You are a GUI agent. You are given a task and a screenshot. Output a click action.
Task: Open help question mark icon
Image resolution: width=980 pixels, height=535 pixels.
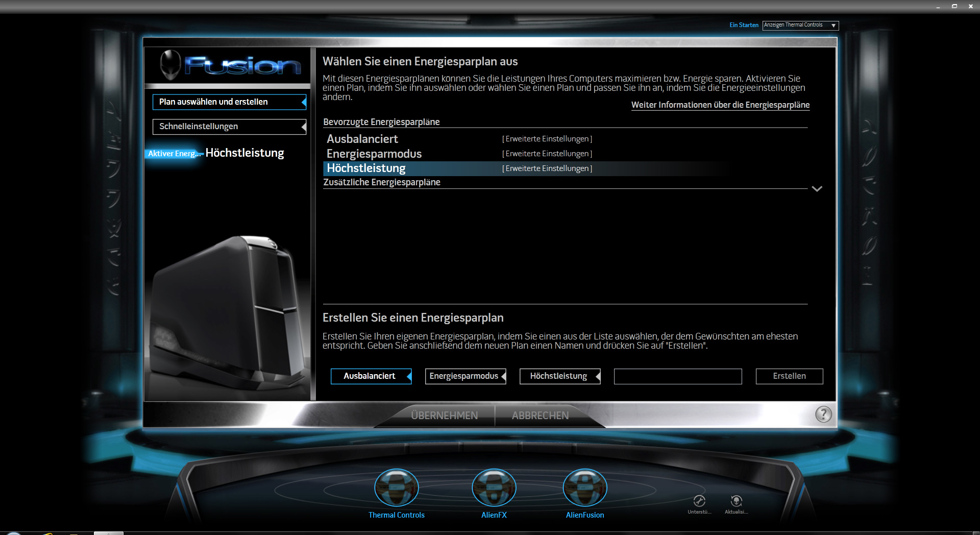[x=823, y=414]
